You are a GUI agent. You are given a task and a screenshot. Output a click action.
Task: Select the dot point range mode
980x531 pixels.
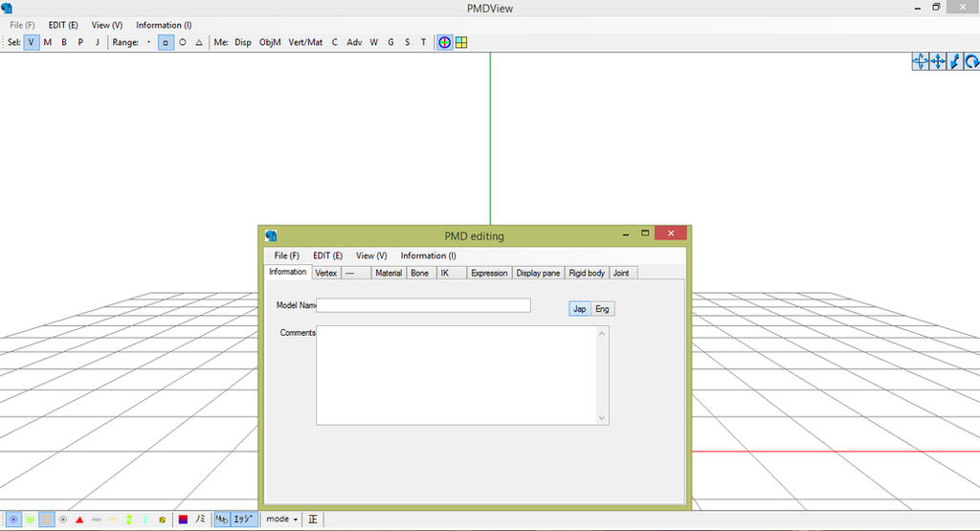point(148,42)
